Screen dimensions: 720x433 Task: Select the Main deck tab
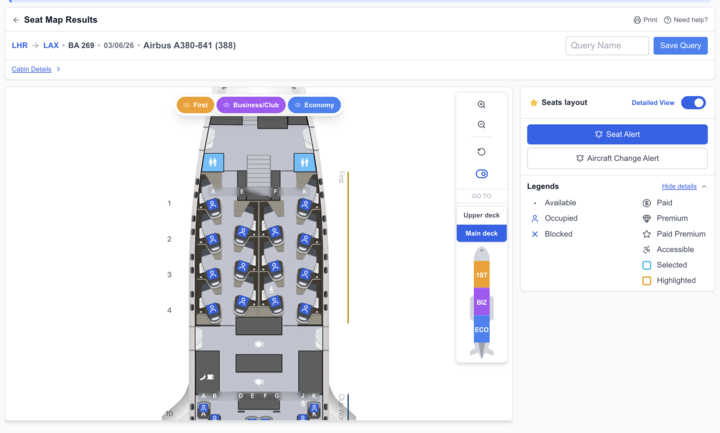(481, 233)
